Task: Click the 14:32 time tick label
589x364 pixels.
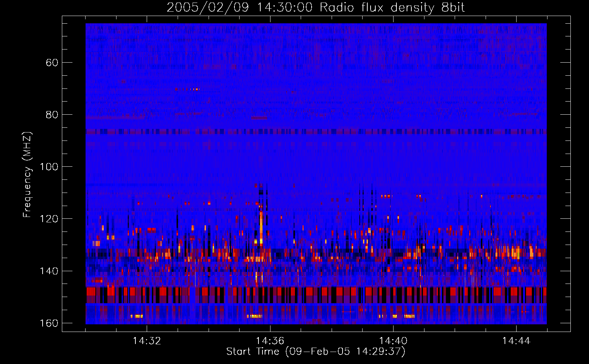Action: tap(147, 341)
